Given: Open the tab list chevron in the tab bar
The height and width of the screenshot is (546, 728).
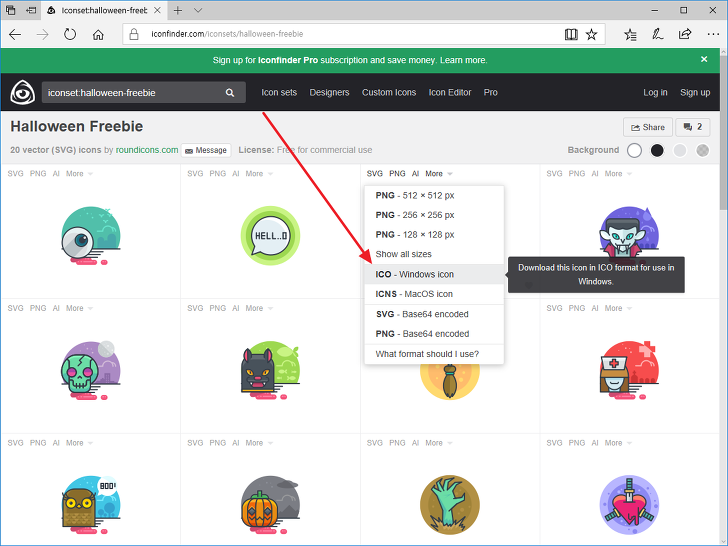Looking at the screenshot, I should pos(198,10).
